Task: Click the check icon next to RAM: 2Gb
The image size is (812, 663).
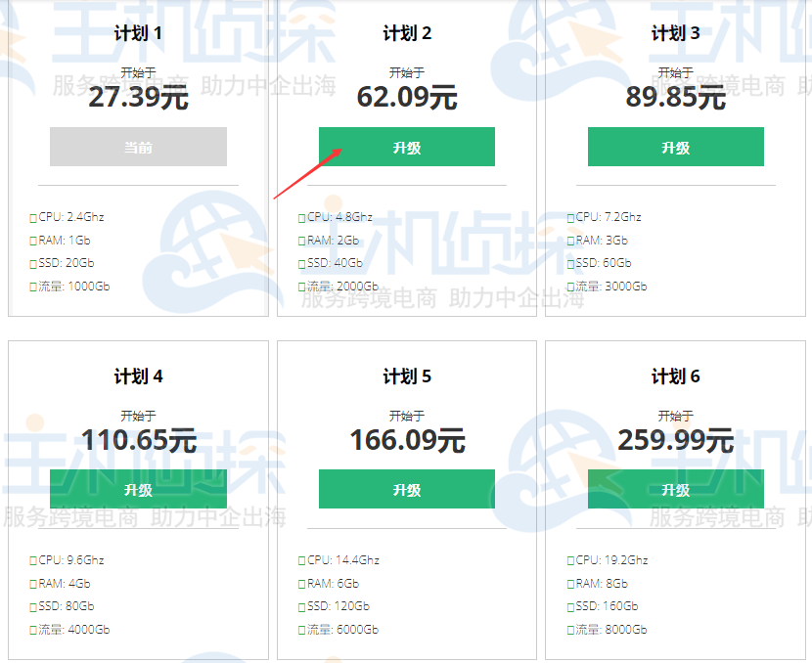Action: coord(301,240)
